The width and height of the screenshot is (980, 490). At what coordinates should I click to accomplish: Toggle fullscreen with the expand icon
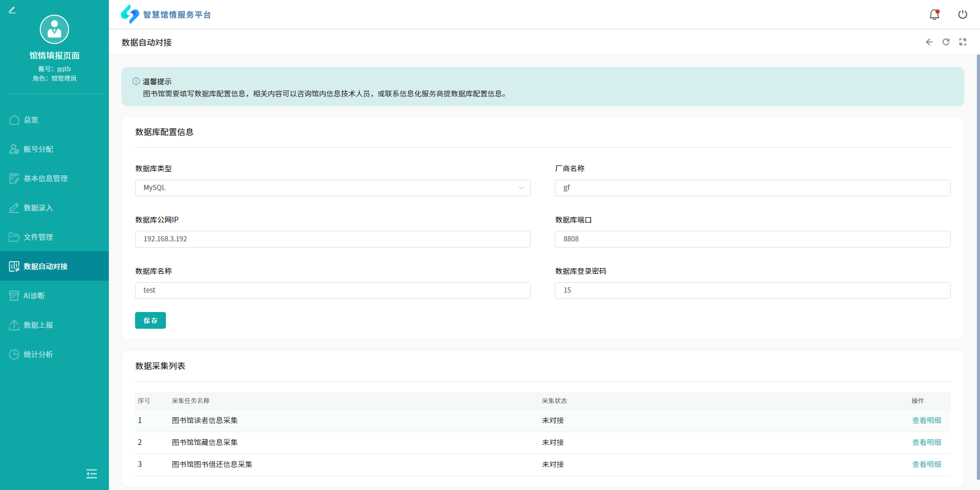point(962,42)
